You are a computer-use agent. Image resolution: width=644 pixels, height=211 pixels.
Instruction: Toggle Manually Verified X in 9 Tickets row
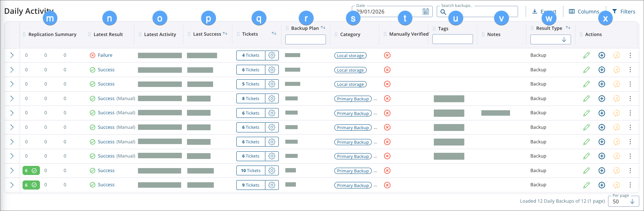pyautogui.click(x=387, y=185)
